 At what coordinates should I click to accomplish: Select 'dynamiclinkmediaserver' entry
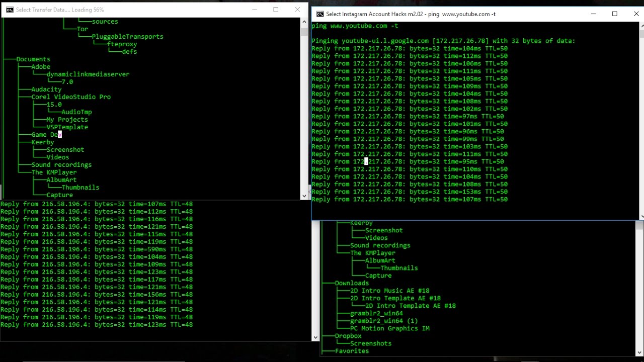click(88, 74)
